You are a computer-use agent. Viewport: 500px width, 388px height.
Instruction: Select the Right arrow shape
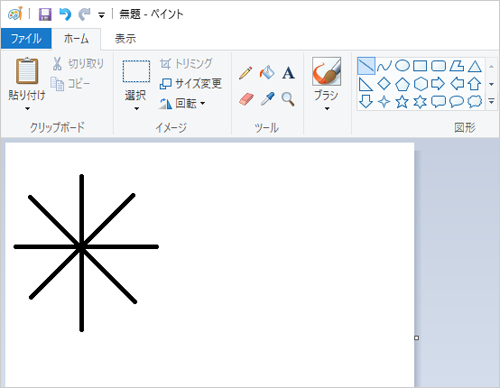[438, 84]
